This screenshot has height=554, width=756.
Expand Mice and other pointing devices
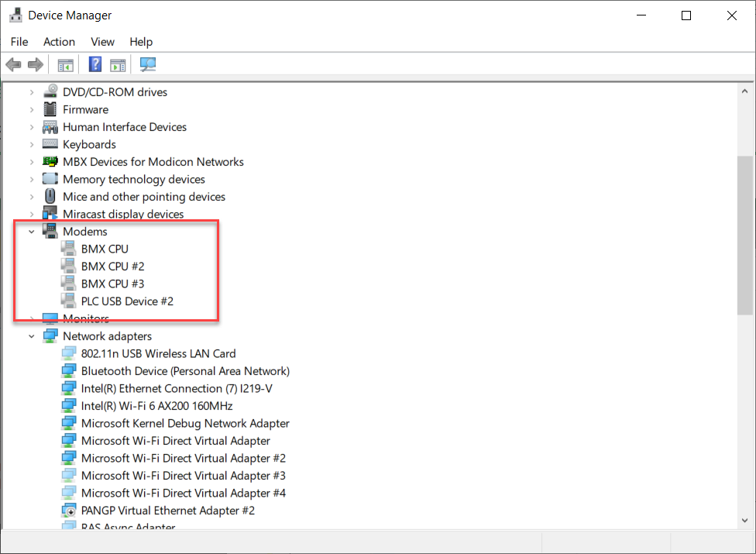[x=32, y=197]
